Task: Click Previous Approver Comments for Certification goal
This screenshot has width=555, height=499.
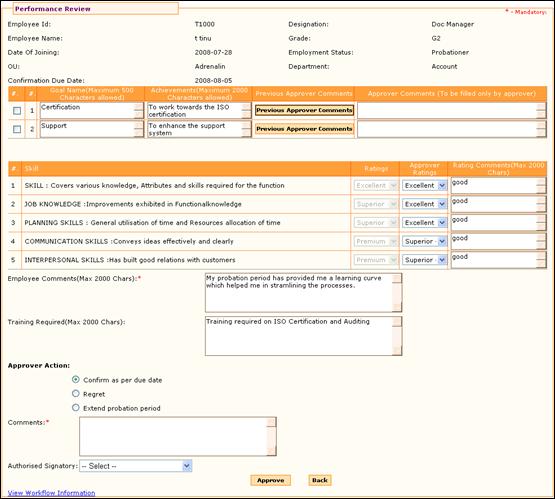Action: pyautogui.click(x=304, y=110)
